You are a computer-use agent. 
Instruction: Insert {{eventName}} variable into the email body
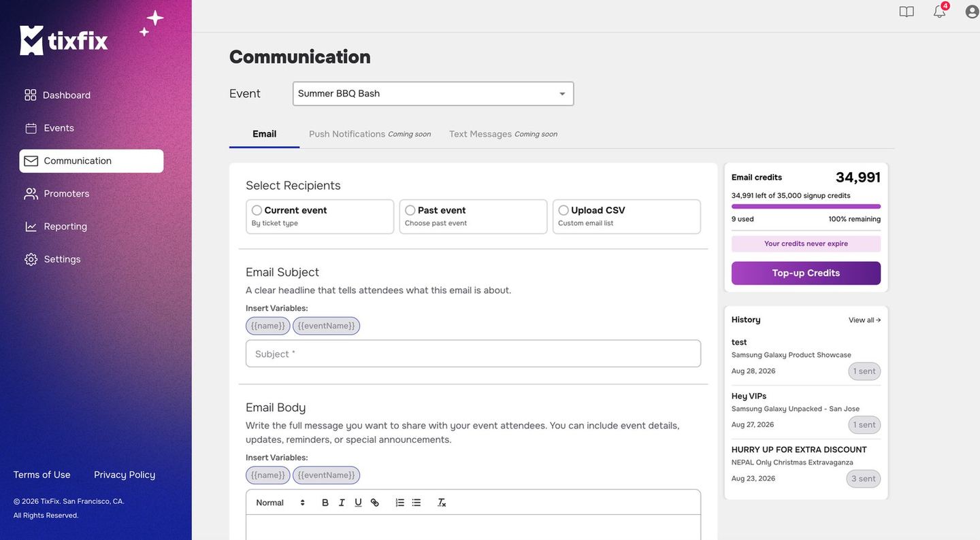(x=327, y=475)
